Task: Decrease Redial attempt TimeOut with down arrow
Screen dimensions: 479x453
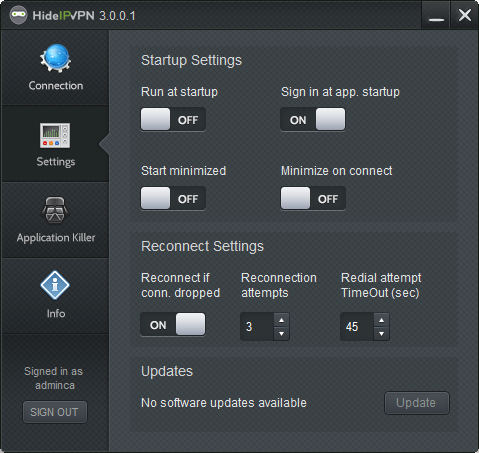Action: pos(382,334)
